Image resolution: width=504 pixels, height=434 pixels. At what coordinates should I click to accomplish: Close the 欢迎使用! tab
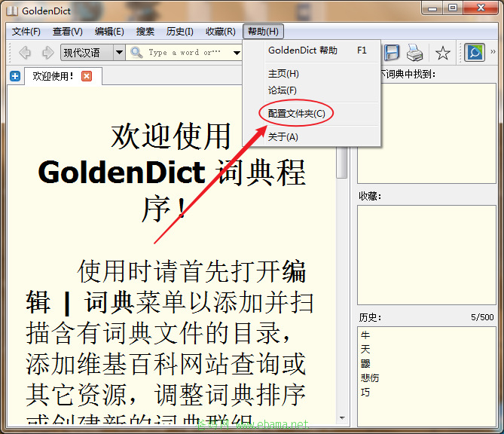pyautogui.click(x=87, y=76)
